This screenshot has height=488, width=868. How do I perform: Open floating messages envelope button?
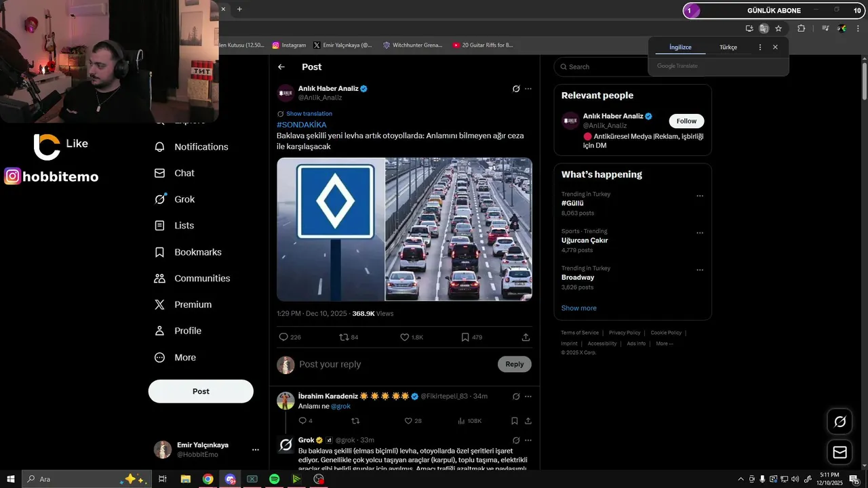pos(840,452)
